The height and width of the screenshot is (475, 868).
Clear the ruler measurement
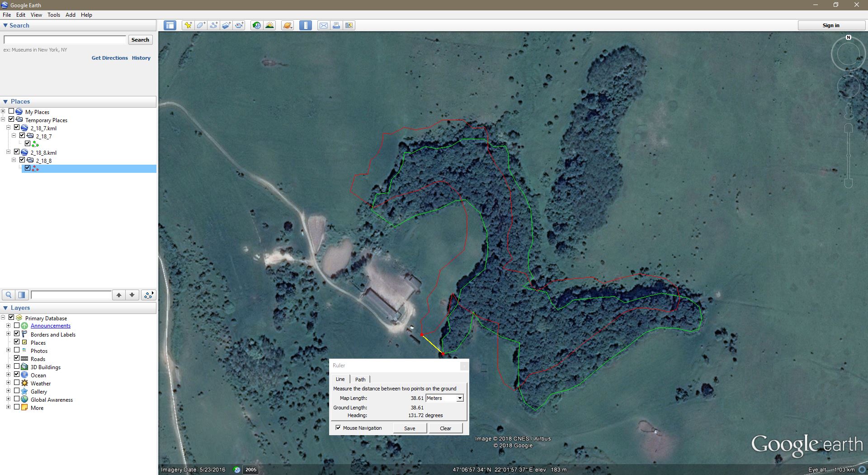pyautogui.click(x=446, y=428)
